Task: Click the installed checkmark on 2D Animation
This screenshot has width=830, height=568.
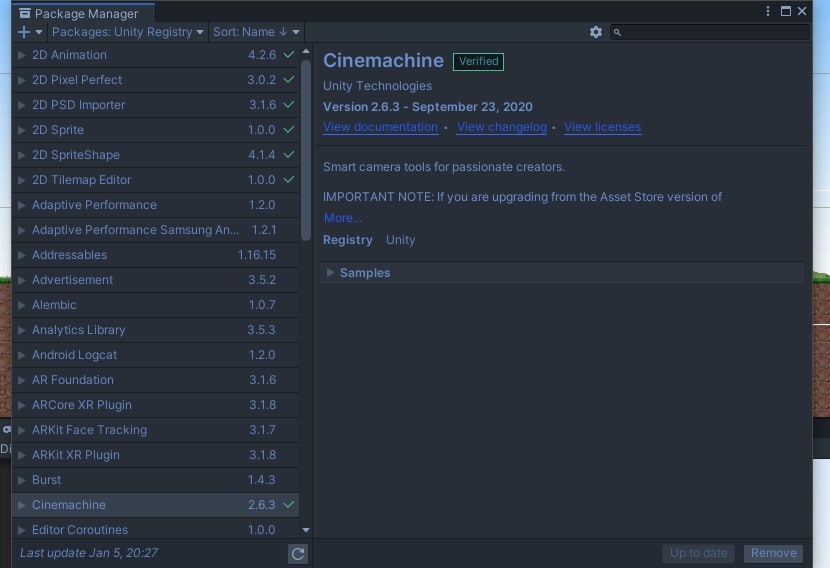Action: (288, 55)
